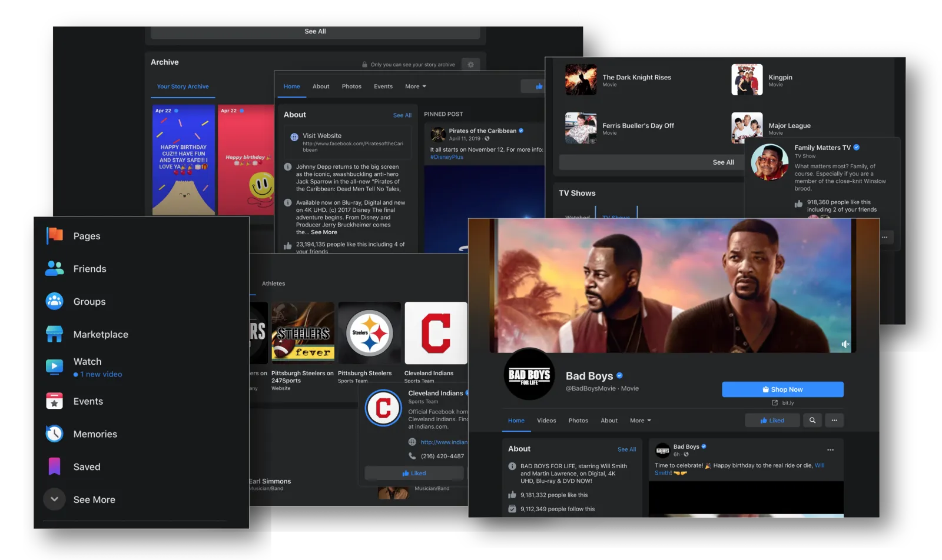This screenshot has width=942, height=560.
Task: Click Liked button on Bad Boys page
Action: [x=772, y=420]
